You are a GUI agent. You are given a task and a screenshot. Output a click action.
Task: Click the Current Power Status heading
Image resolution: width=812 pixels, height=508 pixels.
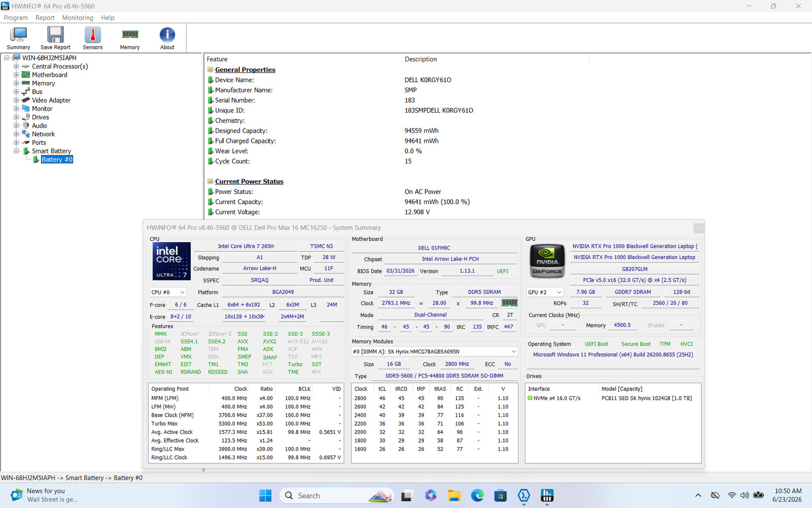click(x=249, y=181)
